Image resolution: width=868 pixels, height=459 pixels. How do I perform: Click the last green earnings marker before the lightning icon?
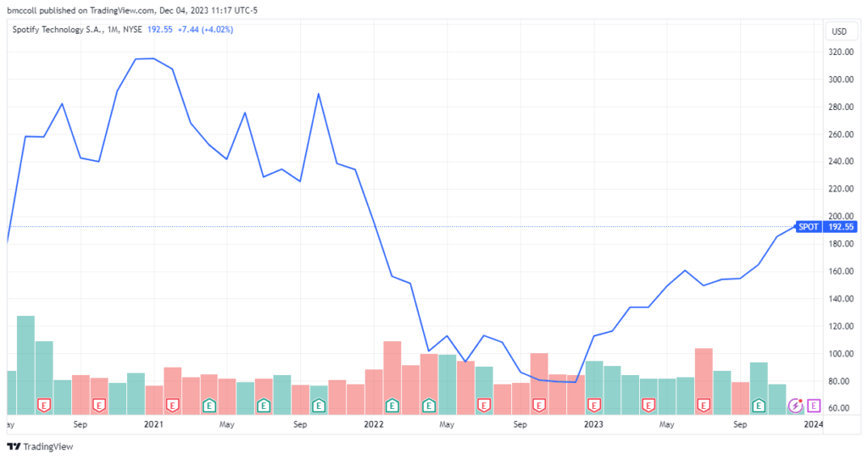point(759,406)
